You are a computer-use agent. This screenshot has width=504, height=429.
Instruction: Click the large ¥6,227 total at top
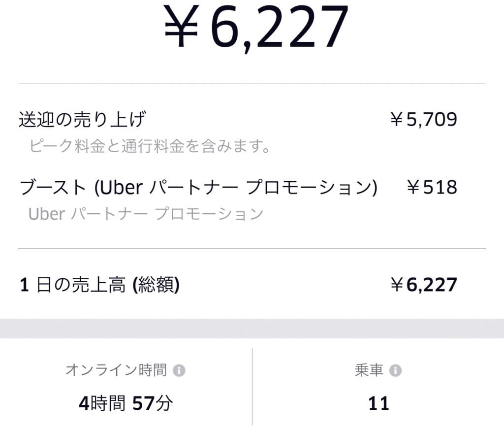point(256,27)
